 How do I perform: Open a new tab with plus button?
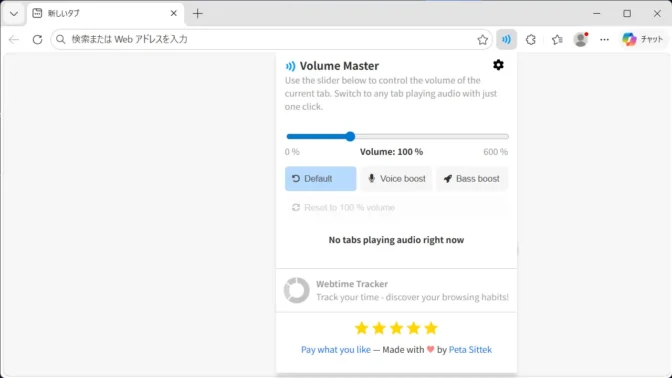[197, 14]
